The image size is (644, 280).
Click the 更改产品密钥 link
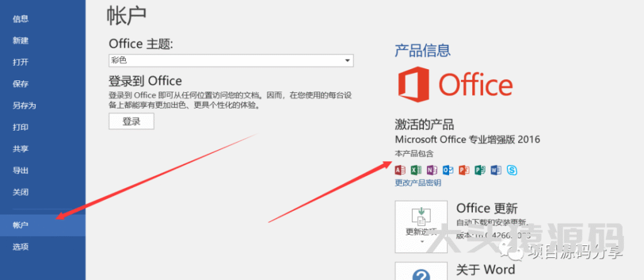418,183
